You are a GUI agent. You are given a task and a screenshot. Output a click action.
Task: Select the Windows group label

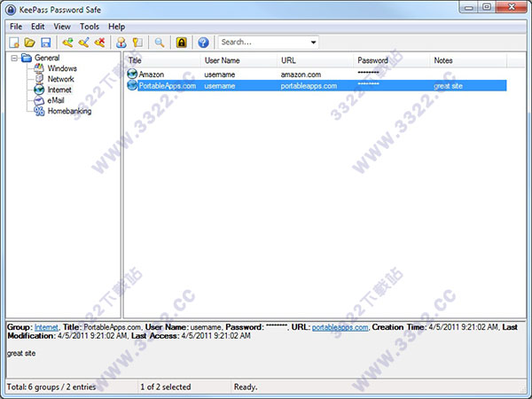click(62, 68)
